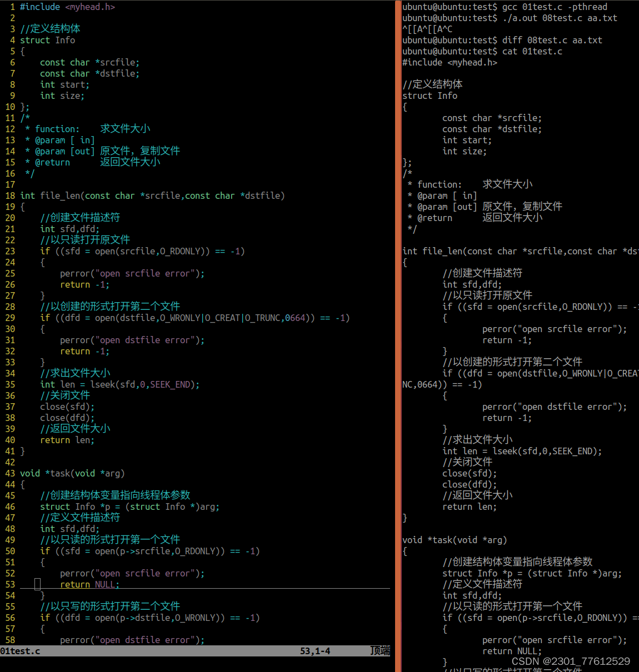Click the O_RDONLY flag on line 23

[174, 251]
